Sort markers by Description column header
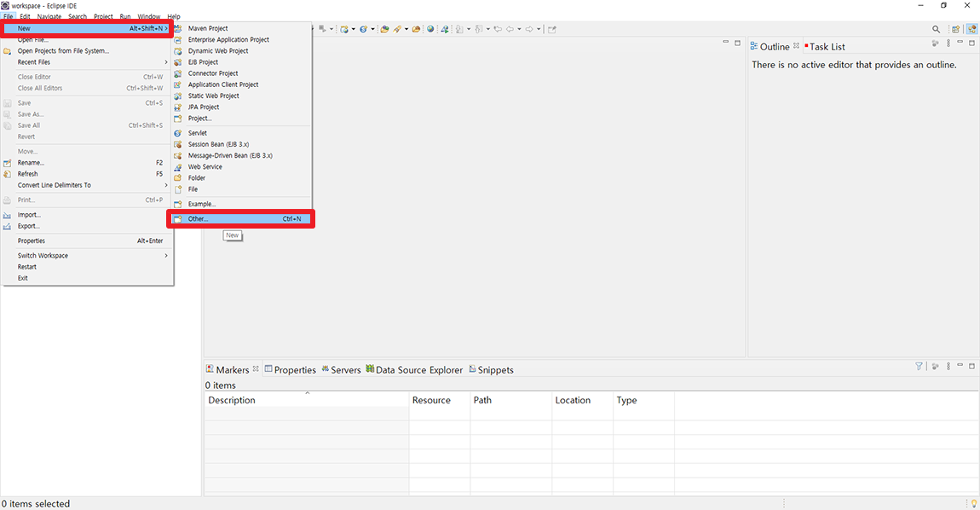The width and height of the screenshot is (980, 510). (x=306, y=400)
